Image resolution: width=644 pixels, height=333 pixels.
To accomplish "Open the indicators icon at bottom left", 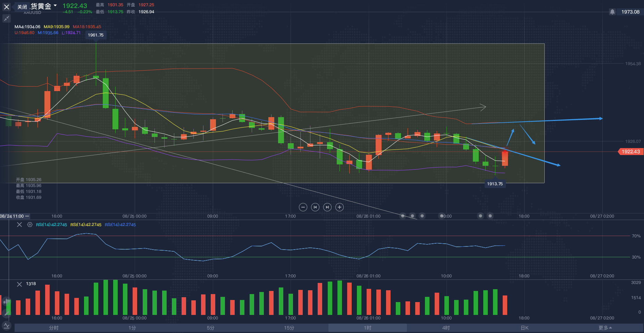I will (x=6, y=326).
